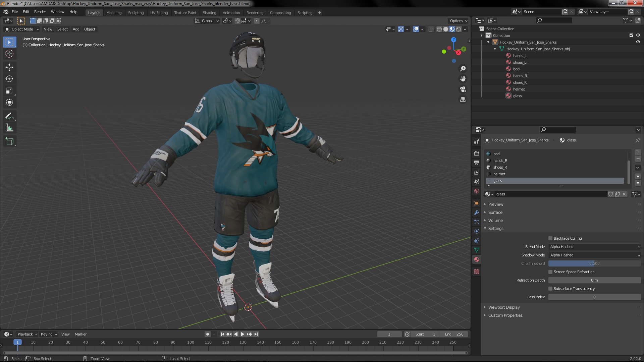Expand the Viewport Display panel
Image resolution: width=644 pixels, height=362 pixels.
[504, 307]
